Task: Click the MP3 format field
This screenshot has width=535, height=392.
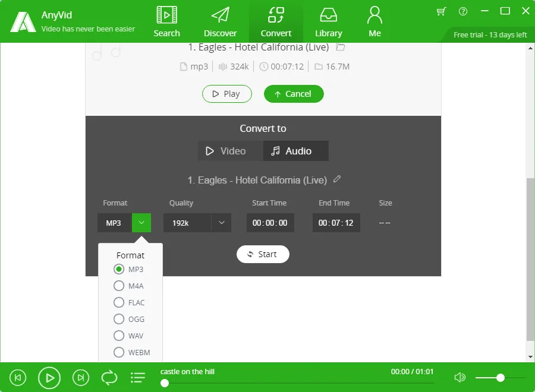Action: [115, 223]
